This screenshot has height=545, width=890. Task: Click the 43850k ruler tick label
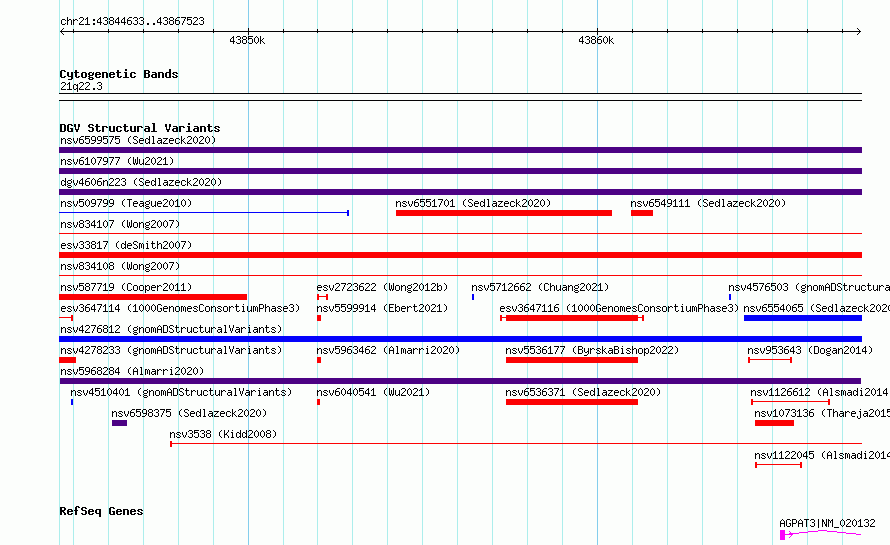(247, 40)
